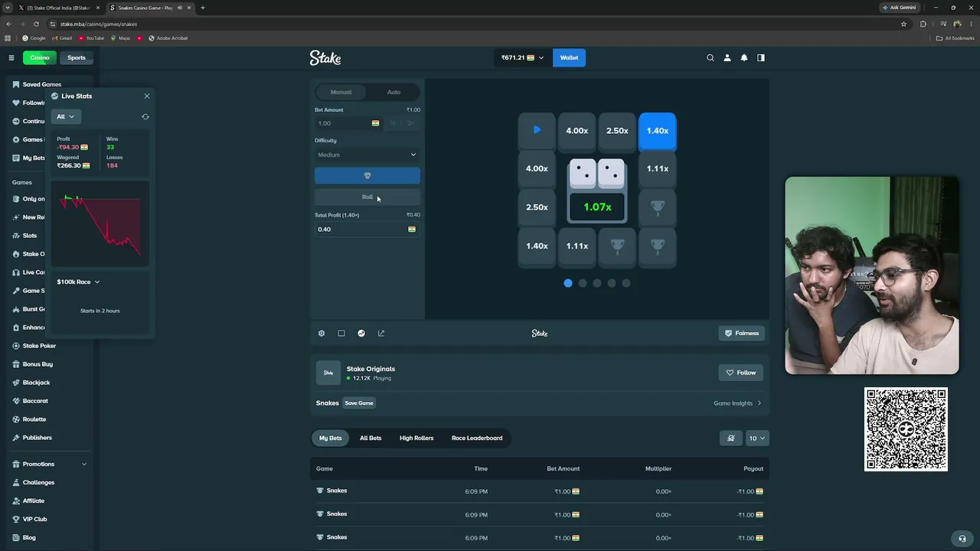This screenshot has height=551, width=980.
Task: Toggle the right side panel icon
Action: pos(761,57)
